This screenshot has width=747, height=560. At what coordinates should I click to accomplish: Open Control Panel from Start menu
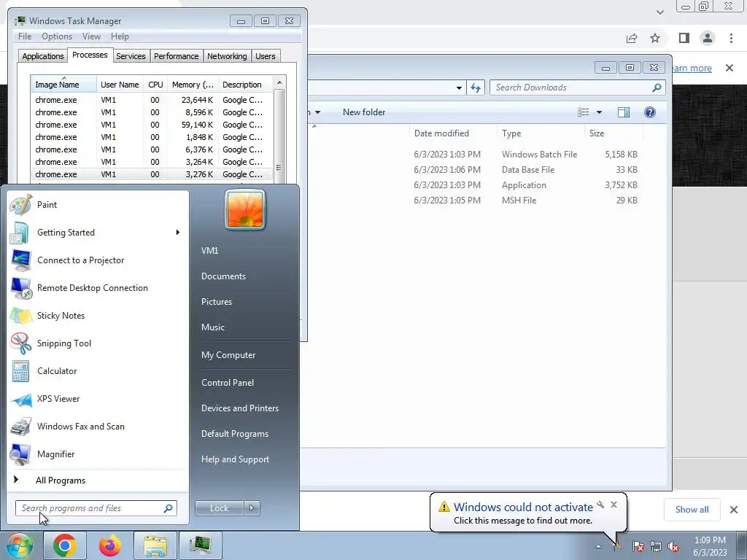pyautogui.click(x=228, y=383)
